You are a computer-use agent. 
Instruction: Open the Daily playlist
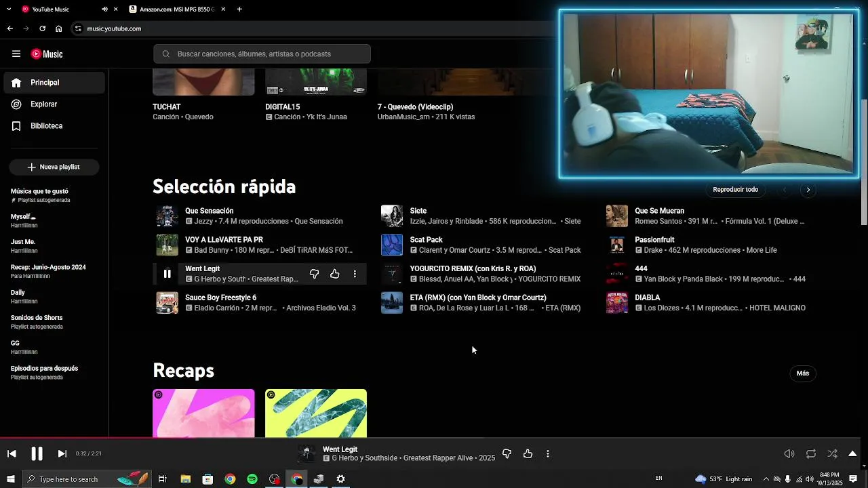(x=54, y=297)
